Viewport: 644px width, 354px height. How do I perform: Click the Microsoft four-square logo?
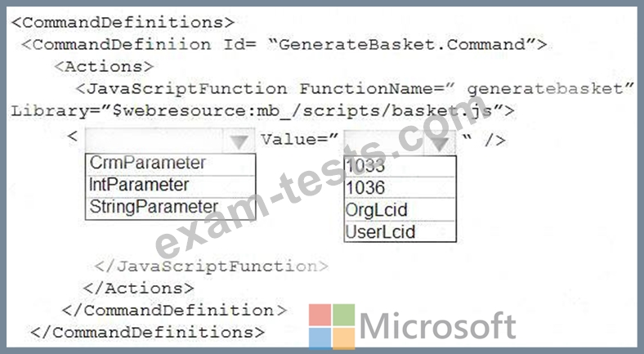[332, 326]
